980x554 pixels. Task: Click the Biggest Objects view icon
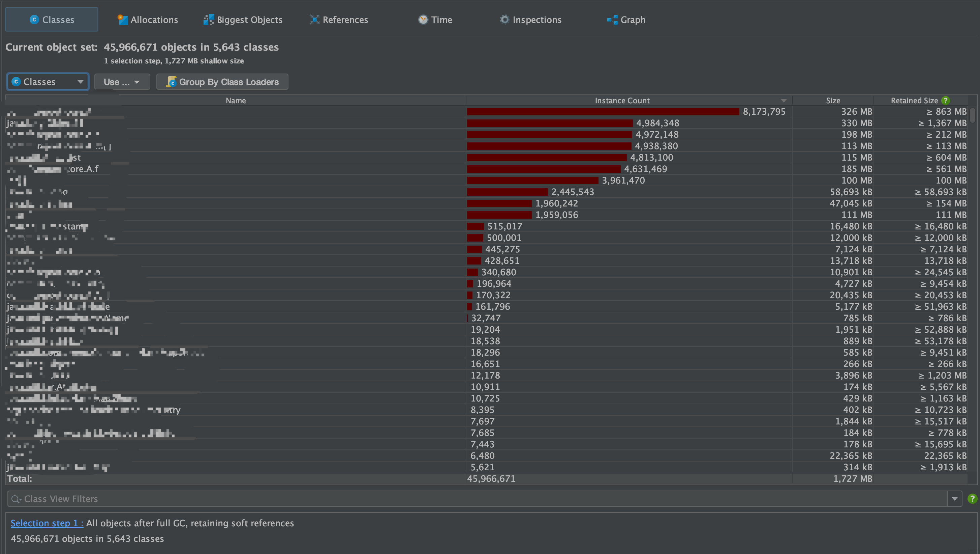[209, 20]
